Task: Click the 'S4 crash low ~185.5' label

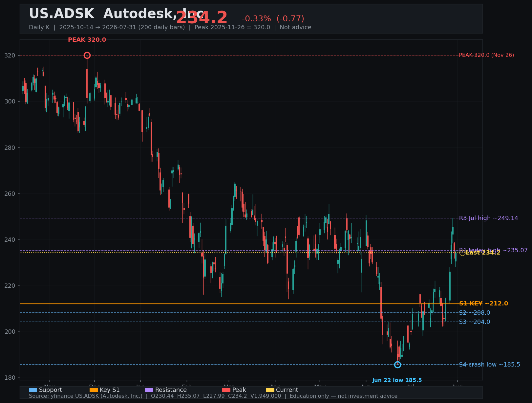Action: (x=489, y=365)
